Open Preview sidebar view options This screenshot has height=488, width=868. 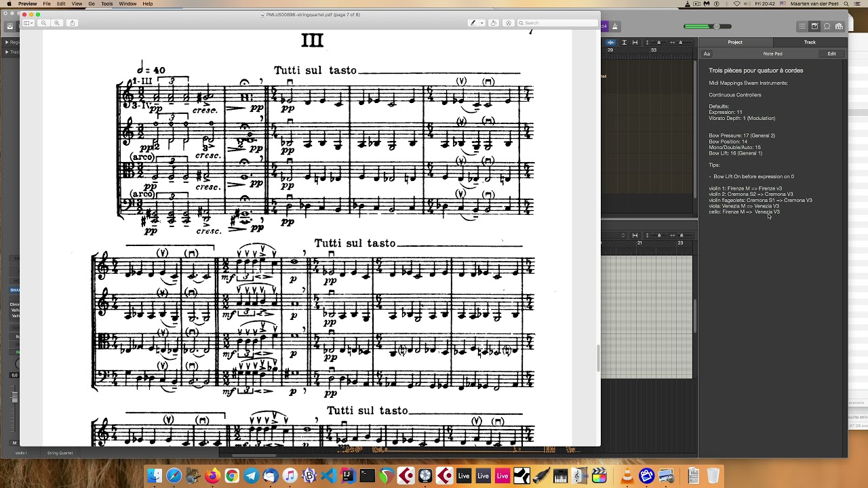tap(28, 23)
